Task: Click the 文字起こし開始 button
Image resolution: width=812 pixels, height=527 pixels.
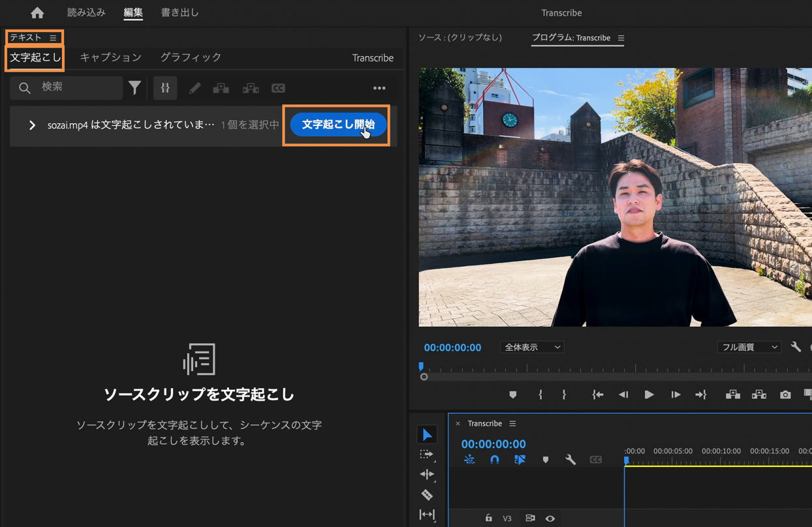Action: 338,124
